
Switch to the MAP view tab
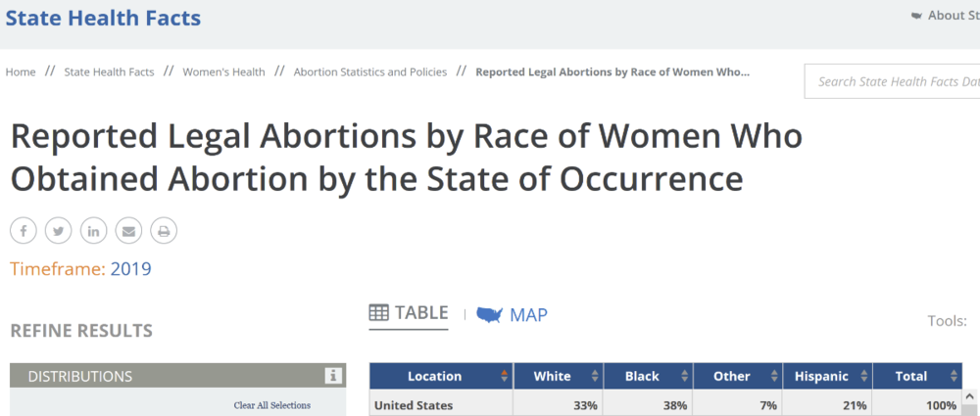(528, 314)
